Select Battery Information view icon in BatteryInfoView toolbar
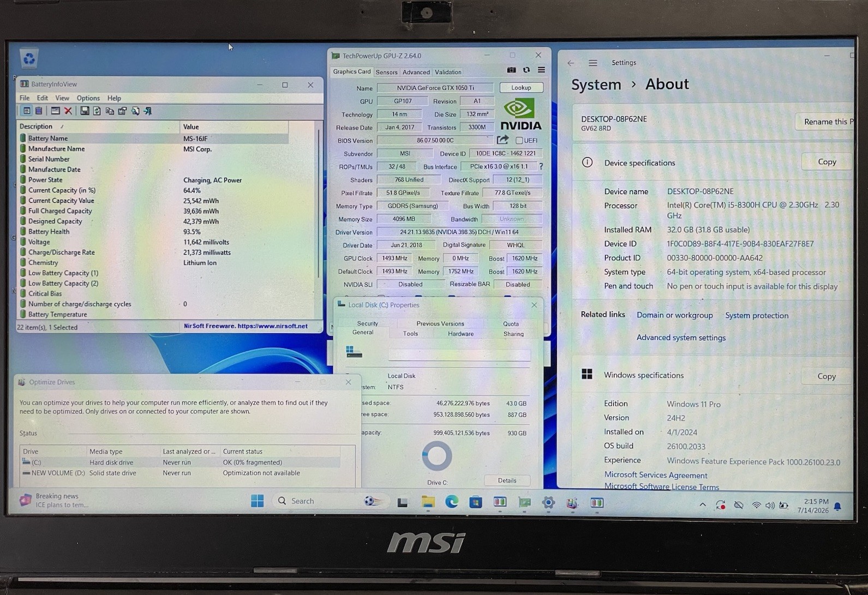Viewport: 868px width, 595px height. [26, 111]
